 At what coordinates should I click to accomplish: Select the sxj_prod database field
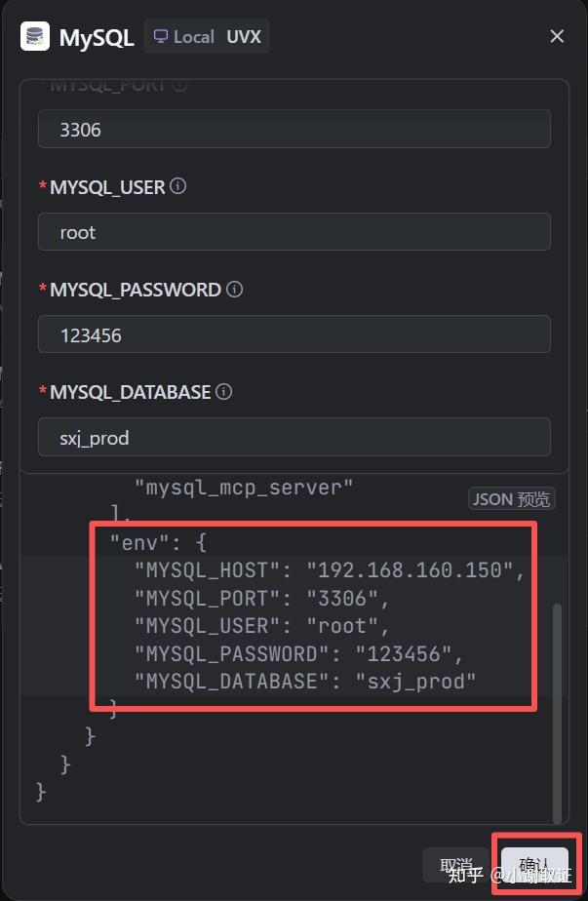pos(294,438)
